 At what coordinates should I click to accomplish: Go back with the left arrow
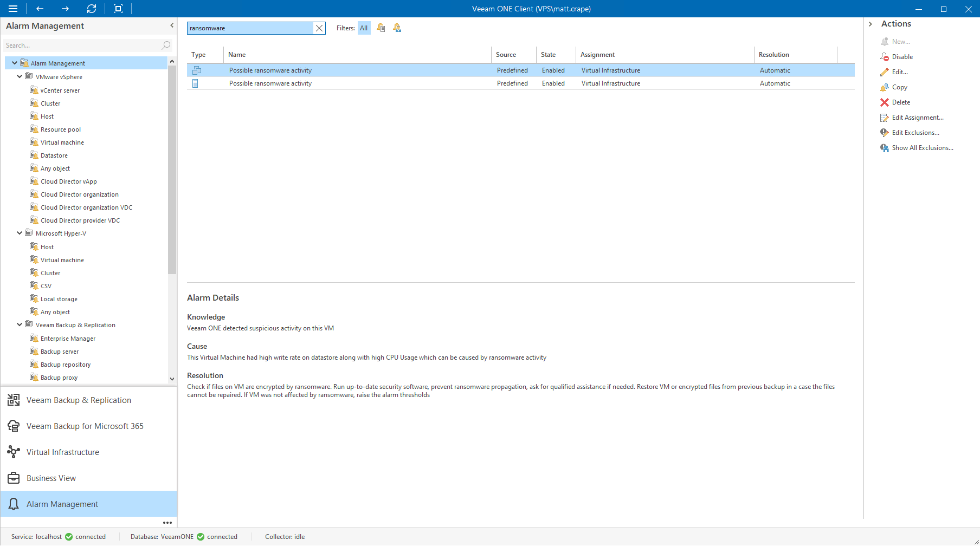point(40,9)
